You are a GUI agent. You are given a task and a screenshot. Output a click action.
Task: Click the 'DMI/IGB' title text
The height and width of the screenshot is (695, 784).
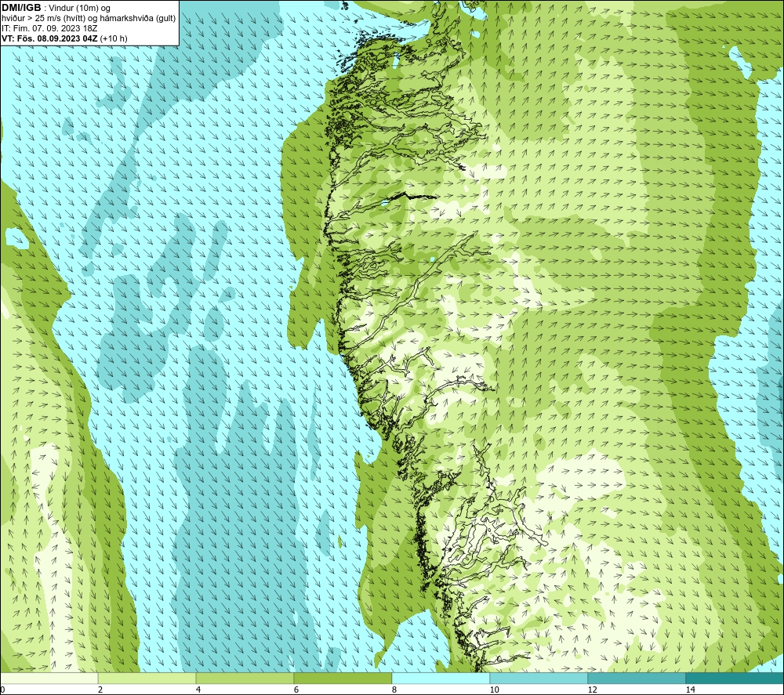click(21, 8)
